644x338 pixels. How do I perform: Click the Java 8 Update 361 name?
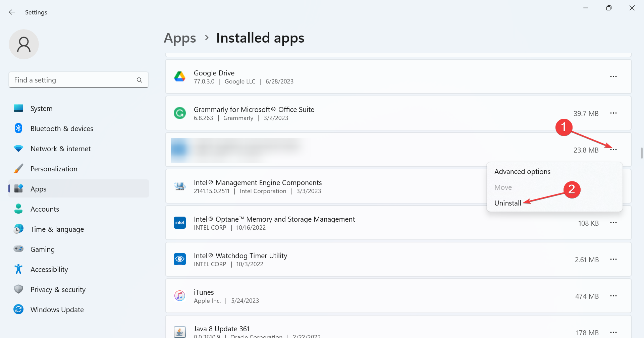click(221, 329)
